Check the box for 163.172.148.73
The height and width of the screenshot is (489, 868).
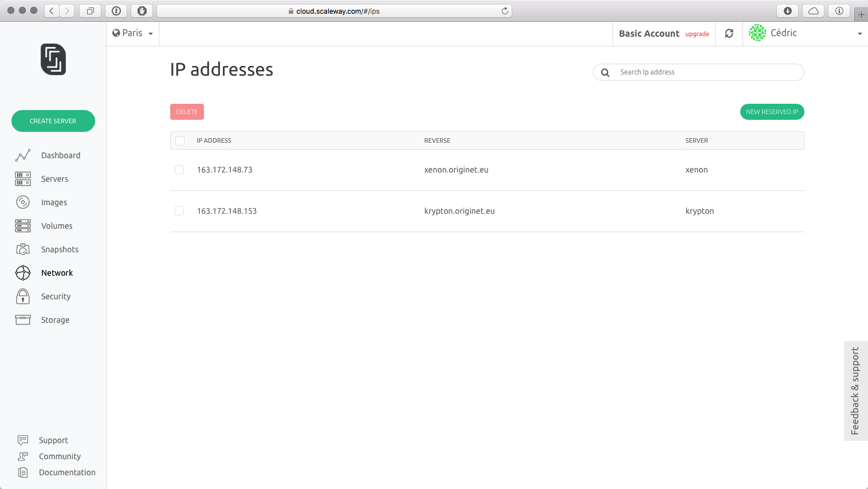[179, 170]
